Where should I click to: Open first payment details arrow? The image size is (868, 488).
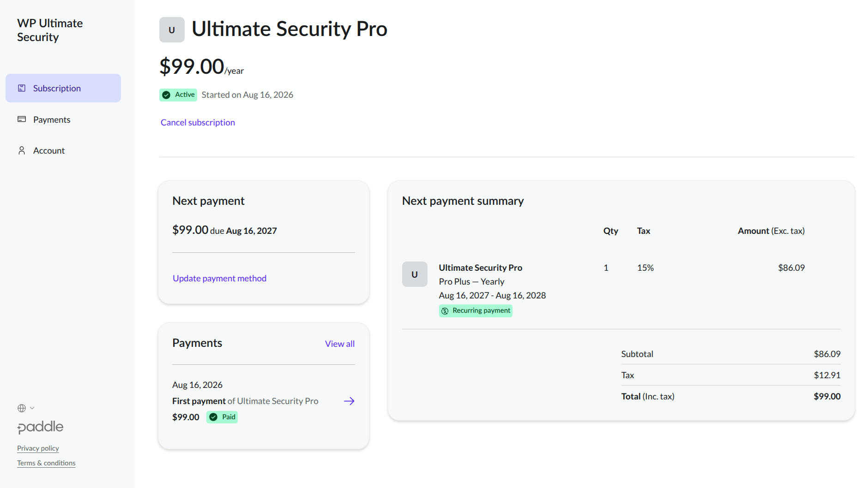click(x=349, y=401)
